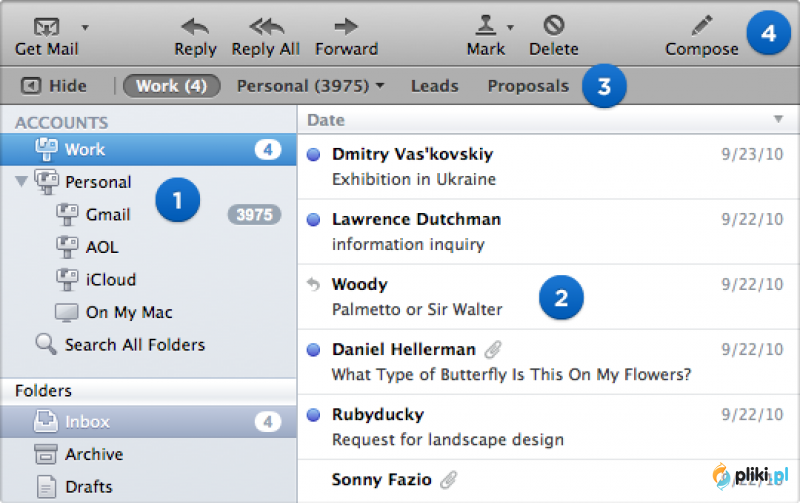This screenshot has height=503, width=800.
Task: Click the Forward arrow icon
Action: pos(346,27)
